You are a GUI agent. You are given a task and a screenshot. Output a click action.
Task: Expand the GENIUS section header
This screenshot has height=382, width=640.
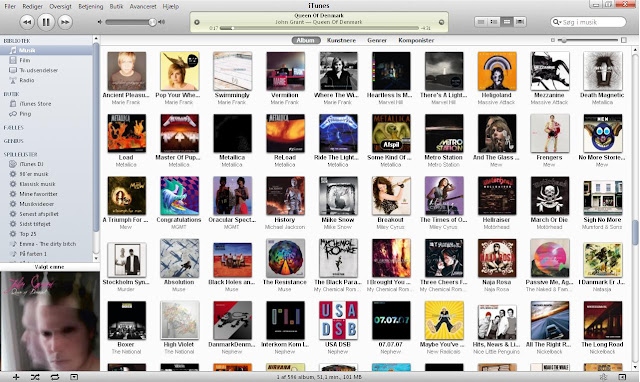click(x=13, y=141)
